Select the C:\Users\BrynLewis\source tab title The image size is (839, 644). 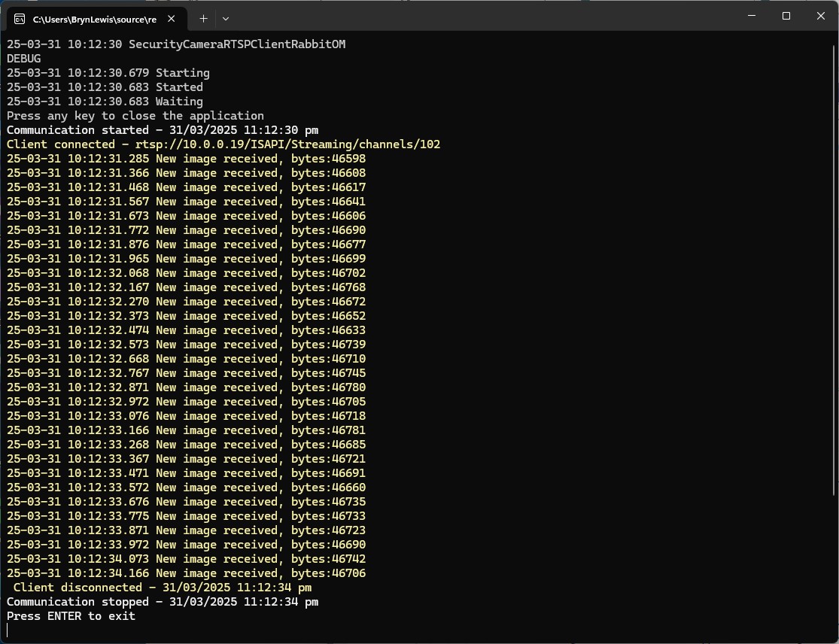coord(94,19)
